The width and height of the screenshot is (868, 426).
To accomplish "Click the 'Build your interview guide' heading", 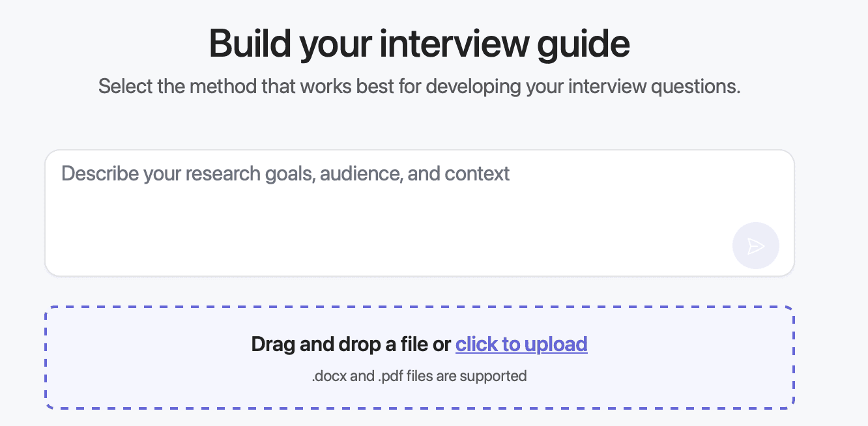I will [x=419, y=43].
